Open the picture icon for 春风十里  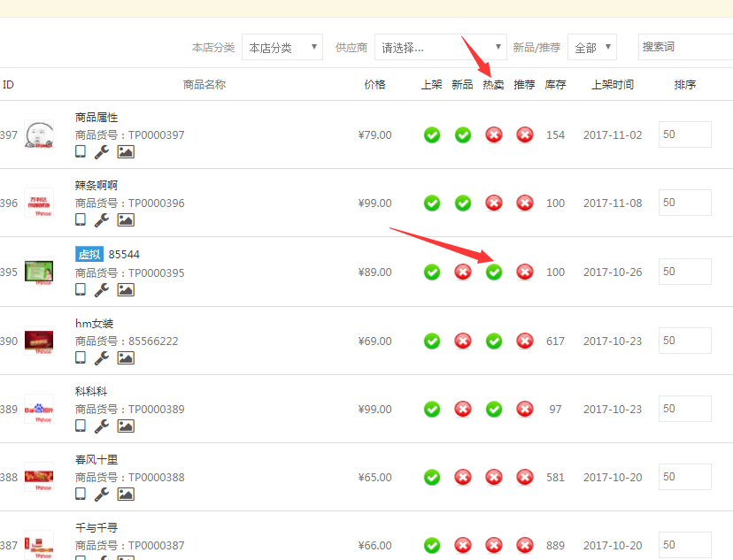click(126, 495)
